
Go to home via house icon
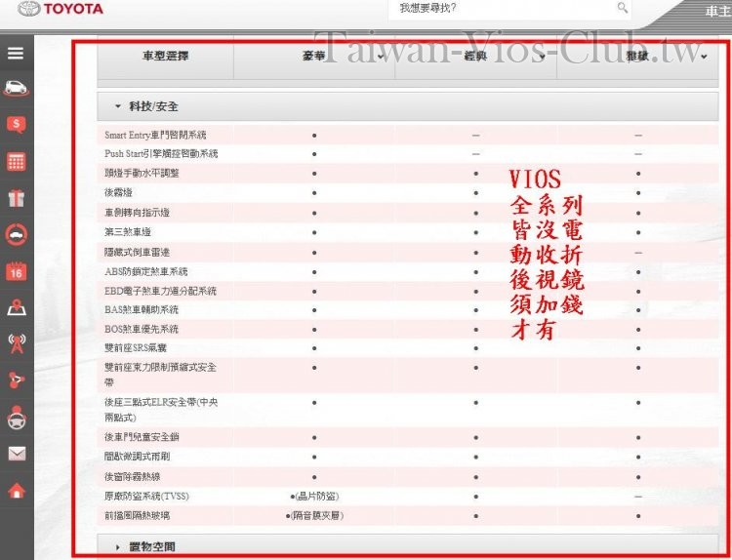17,491
